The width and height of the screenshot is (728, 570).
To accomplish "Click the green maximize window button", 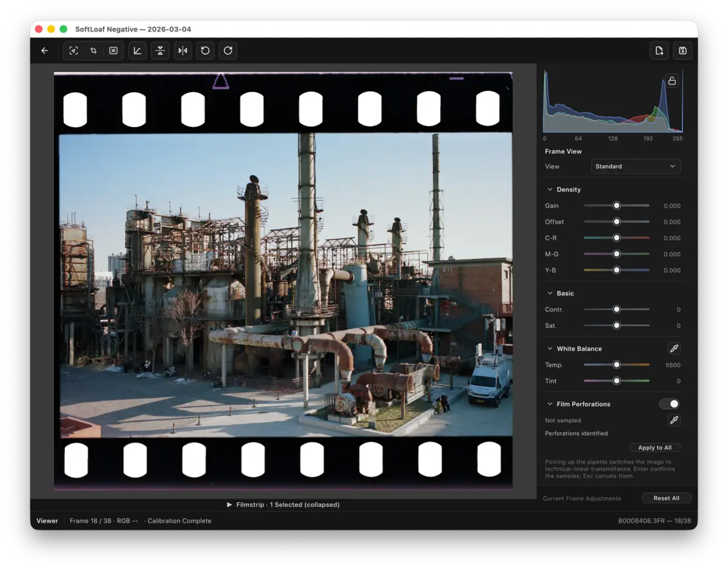I will click(x=63, y=29).
